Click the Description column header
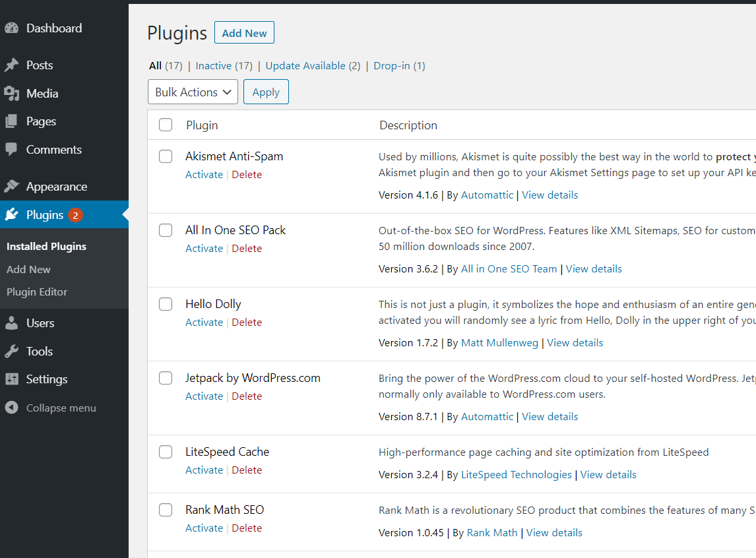This screenshot has width=756, height=558. click(x=408, y=125)
